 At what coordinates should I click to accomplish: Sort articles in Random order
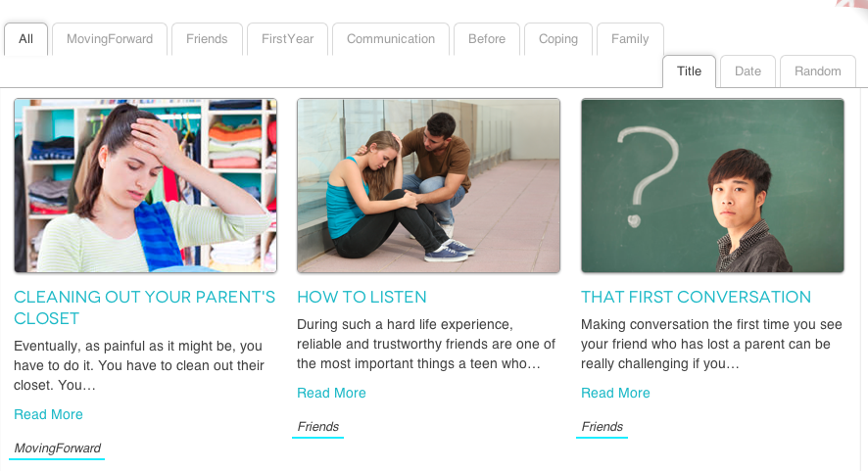(x=818, y=71)
